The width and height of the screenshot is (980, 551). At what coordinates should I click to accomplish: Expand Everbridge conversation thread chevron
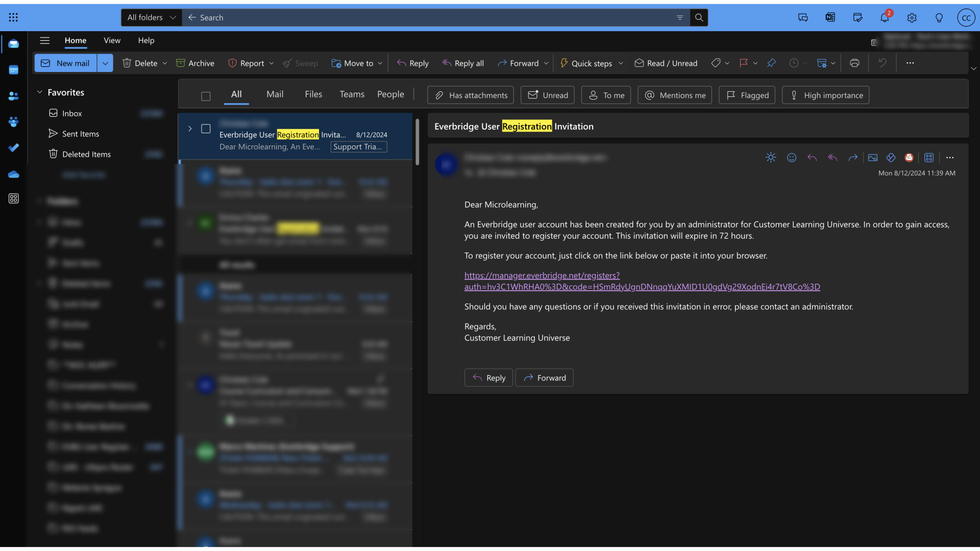pyautogui.click(x=190, y=129)
